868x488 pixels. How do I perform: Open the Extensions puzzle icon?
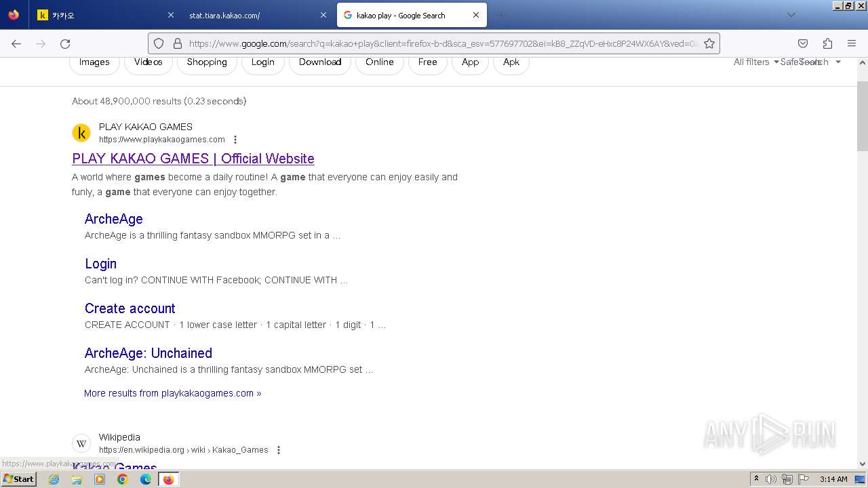[x=827, y=43]
